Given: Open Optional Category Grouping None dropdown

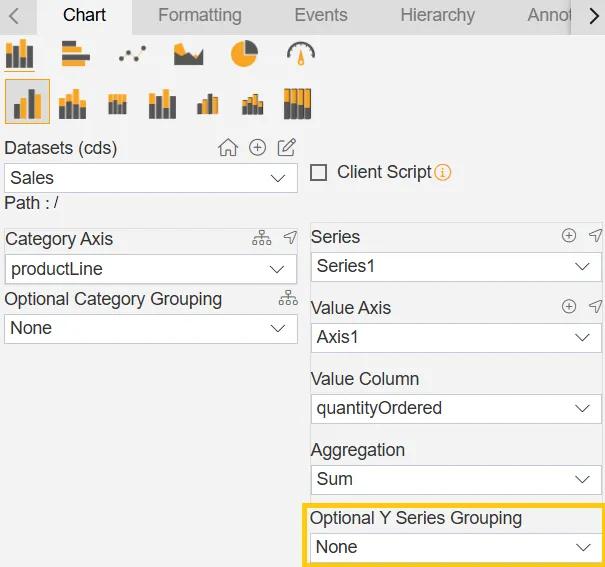Looking at the screenshot, I should pyautogui.click(x=151, y=329).
